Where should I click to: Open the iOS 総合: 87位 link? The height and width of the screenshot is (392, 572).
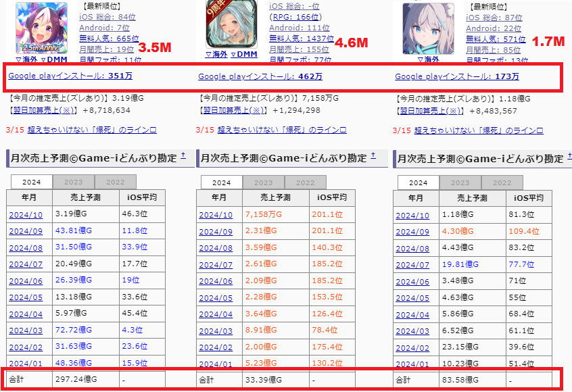tap(494, 18)
